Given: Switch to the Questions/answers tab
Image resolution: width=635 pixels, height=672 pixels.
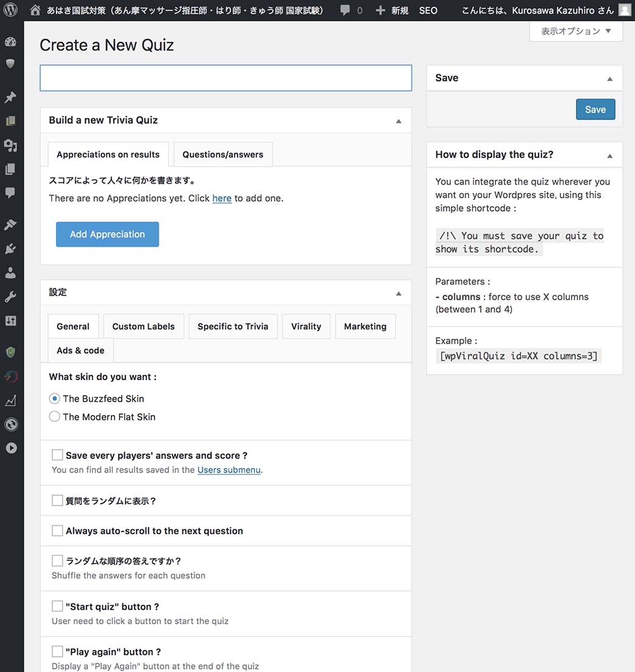Looking at the screenshot, I should tap(222, 155).
